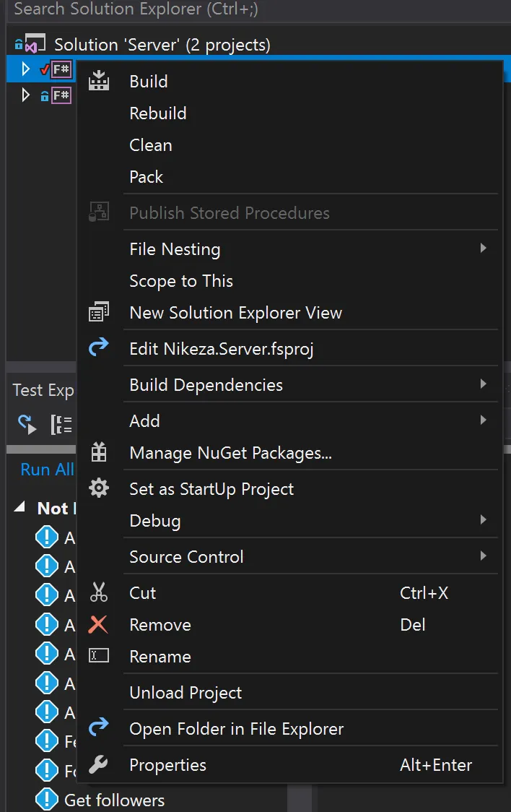Click the Open Folder in File Explorer arrow icon
The width and height of the screenshot is (511, 812).
point(99,728)
